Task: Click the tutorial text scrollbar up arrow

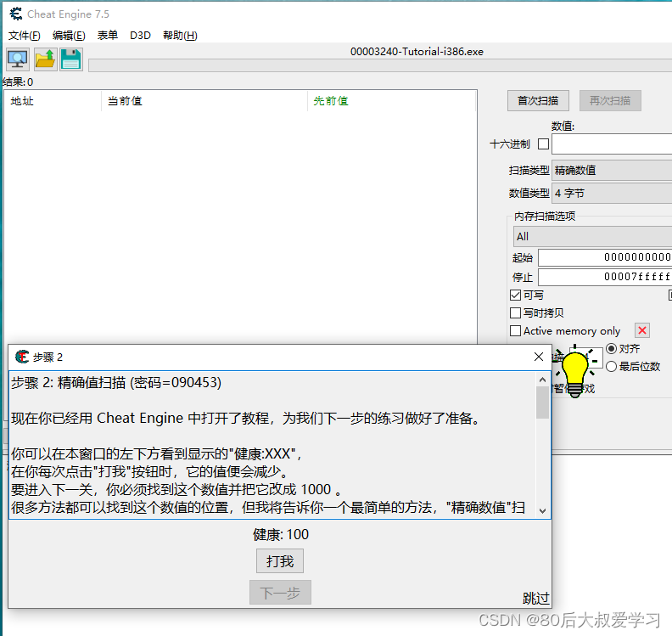Action: coord(542,380)
